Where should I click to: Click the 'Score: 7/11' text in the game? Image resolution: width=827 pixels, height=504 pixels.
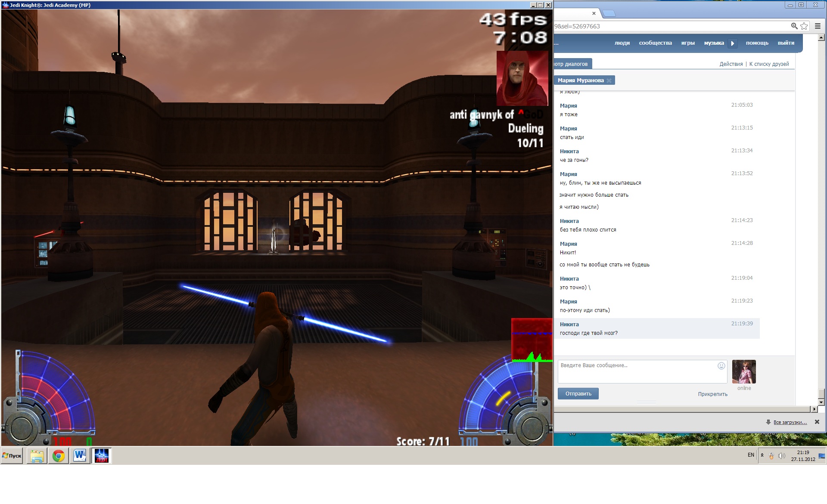pyautogui.click(x=423, y=441)
